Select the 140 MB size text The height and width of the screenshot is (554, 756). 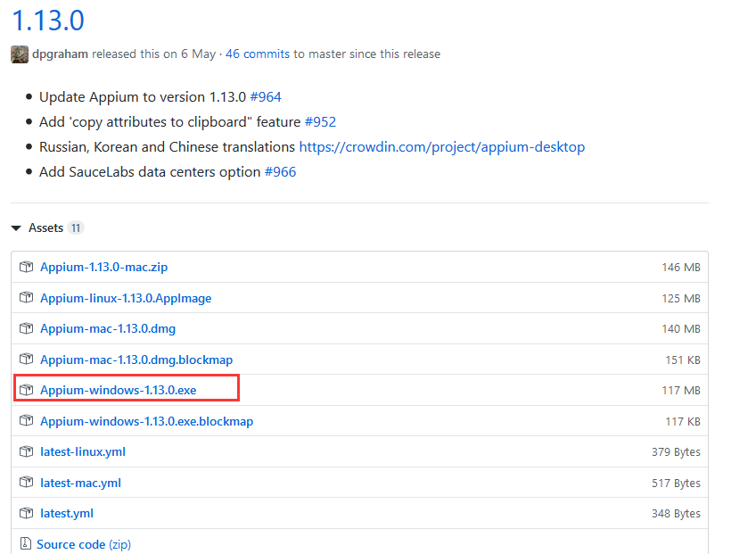[681, 329]
